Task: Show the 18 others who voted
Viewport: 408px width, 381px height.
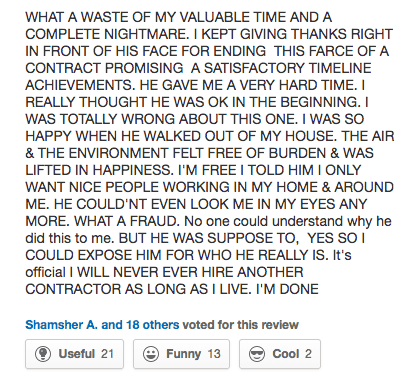Action: pos(153,325)
